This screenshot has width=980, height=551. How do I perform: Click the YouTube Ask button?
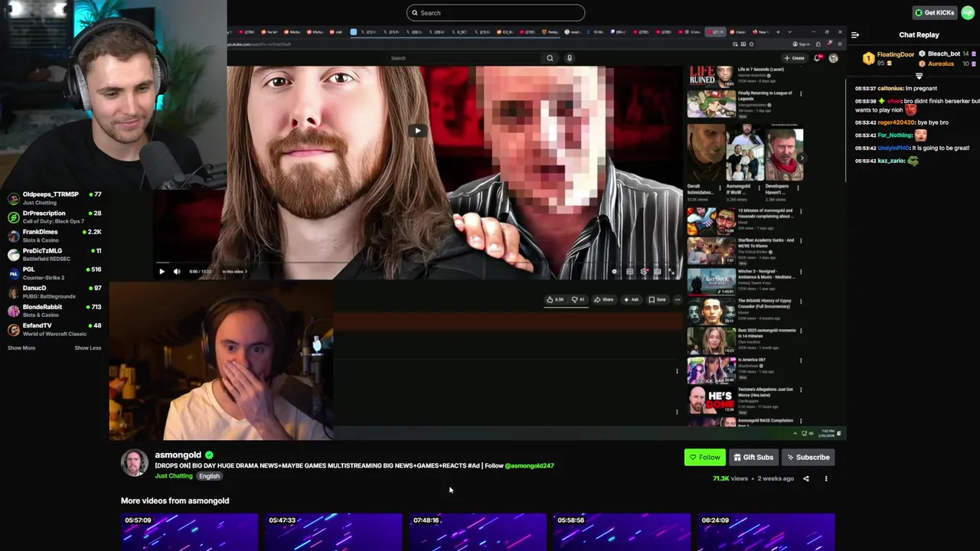tap(631, 299)
